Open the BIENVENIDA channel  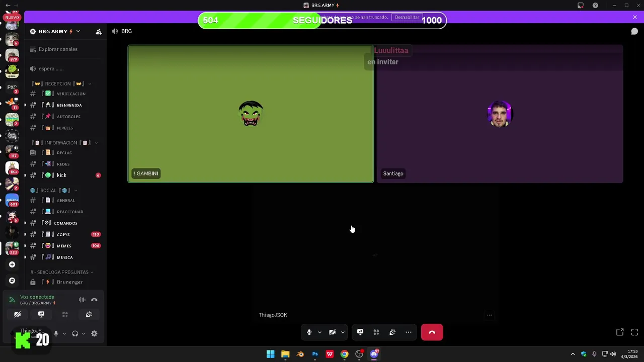click(x=65, y=105)
